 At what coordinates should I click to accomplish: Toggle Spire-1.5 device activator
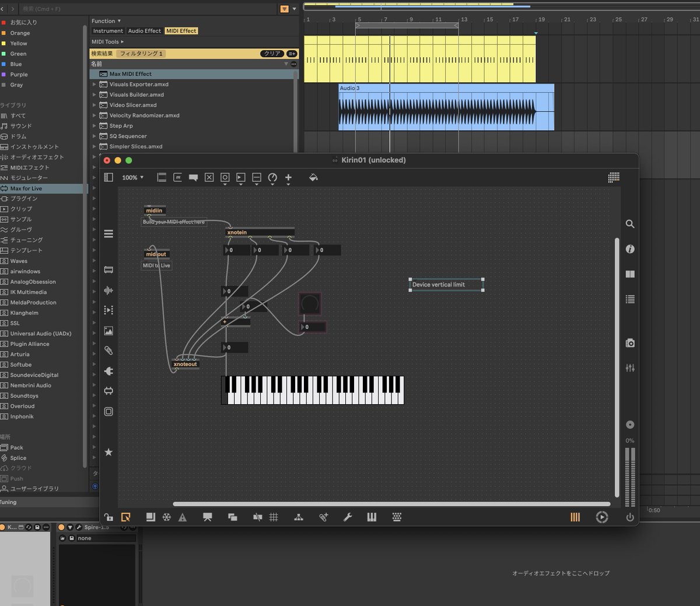tap(61, 527)
